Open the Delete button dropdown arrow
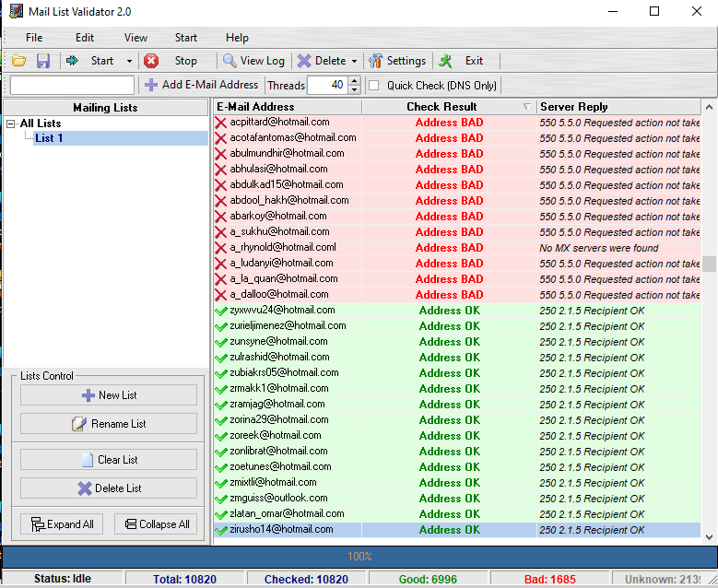Viewport: 718px width, 588px height. 355,61
